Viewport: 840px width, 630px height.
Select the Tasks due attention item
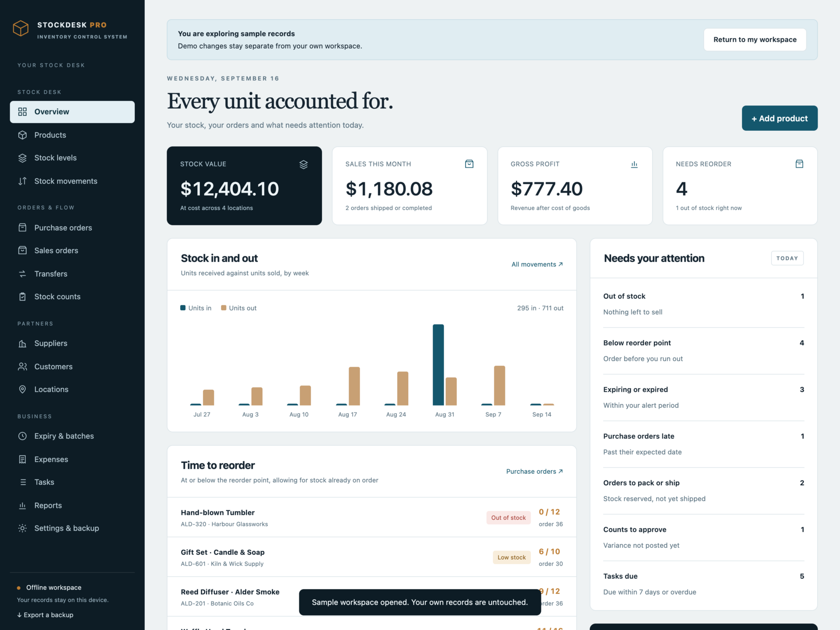coord(703,584)
